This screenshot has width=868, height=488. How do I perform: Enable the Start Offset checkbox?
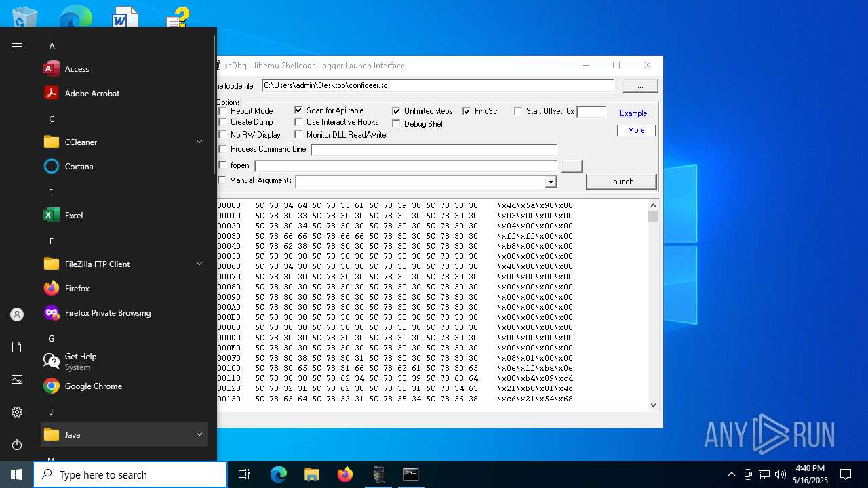pos(518,111)
